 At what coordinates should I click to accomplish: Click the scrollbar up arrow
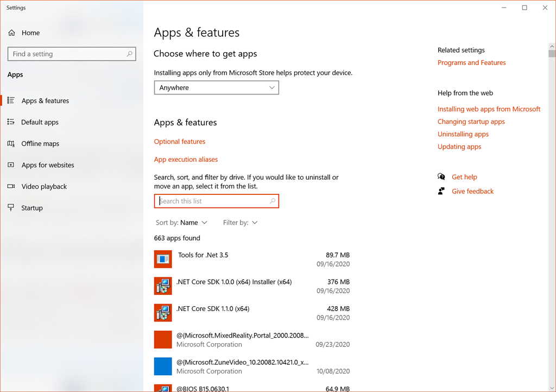tap(552, 47)
